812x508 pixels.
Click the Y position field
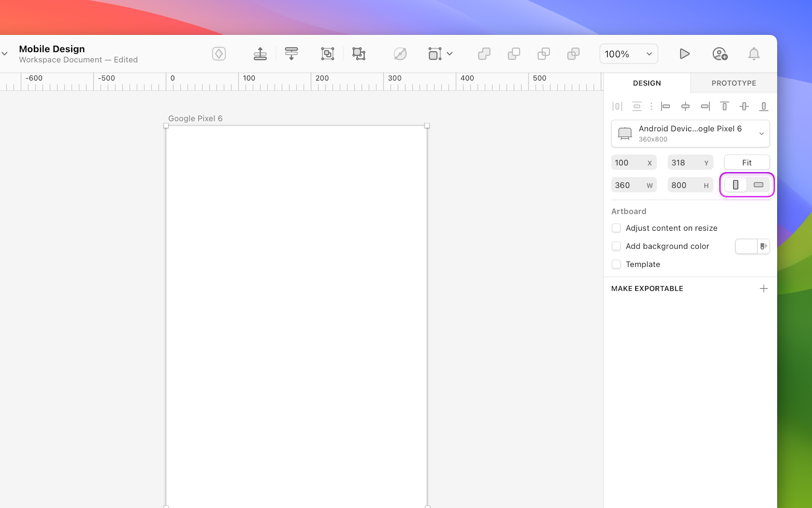pyautogui.click(x=690, y=163)
